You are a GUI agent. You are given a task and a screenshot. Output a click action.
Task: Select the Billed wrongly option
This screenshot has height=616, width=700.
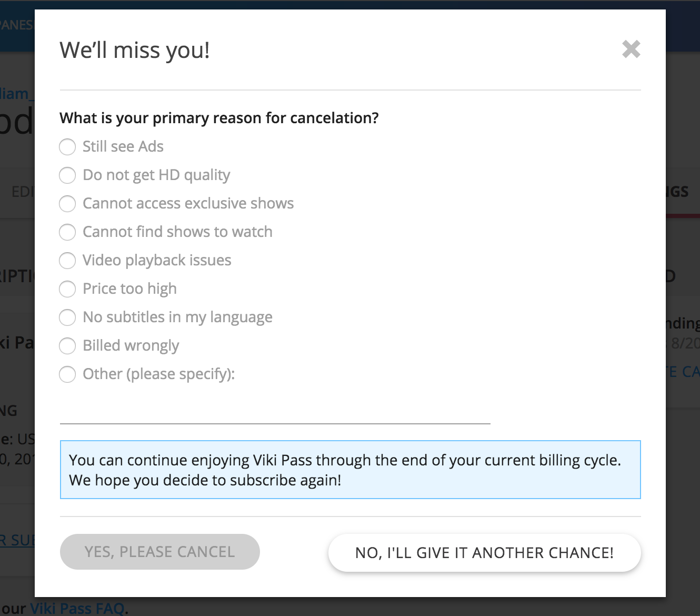click(67, 346)
